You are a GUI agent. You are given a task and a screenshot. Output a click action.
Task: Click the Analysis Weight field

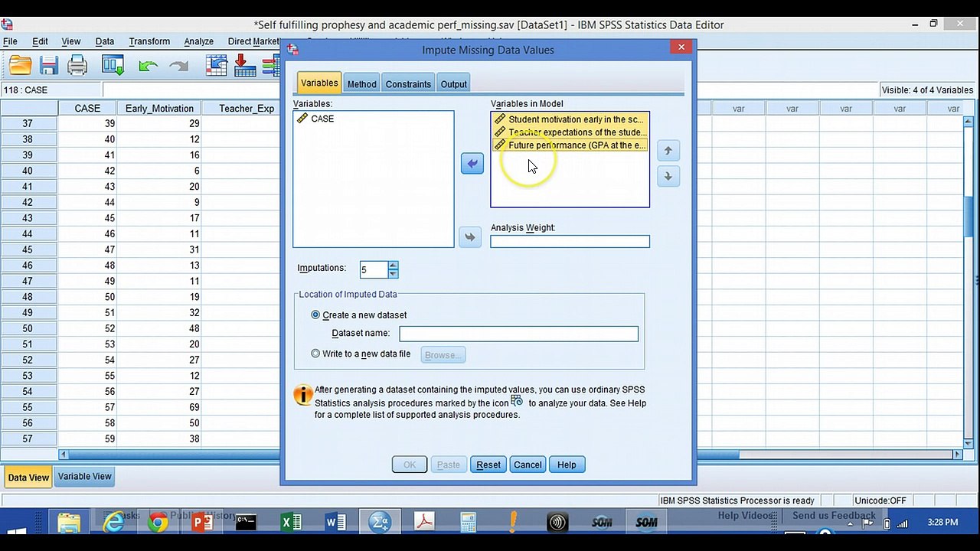[570, 242]
